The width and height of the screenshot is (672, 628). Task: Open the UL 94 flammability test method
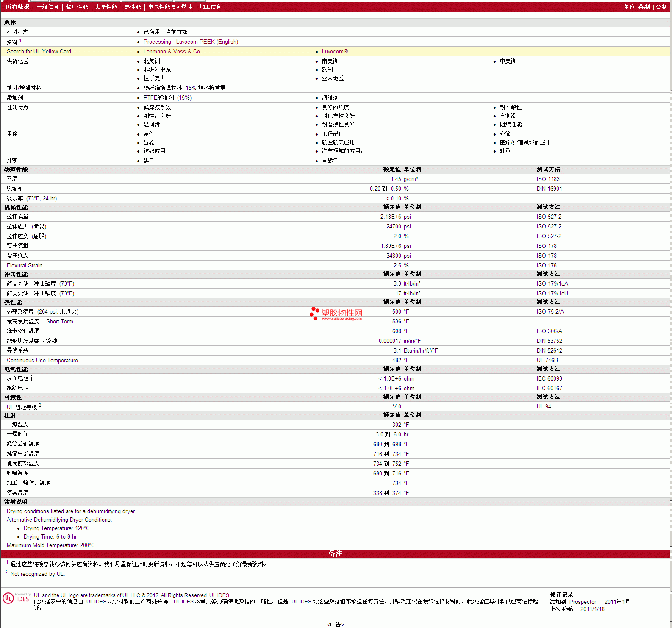click(544, 407)
